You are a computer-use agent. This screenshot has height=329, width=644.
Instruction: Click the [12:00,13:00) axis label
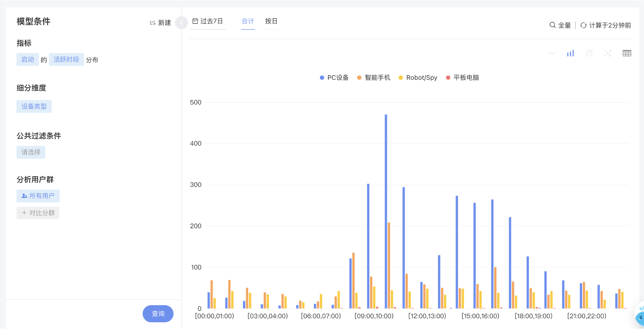pos(427,316)
